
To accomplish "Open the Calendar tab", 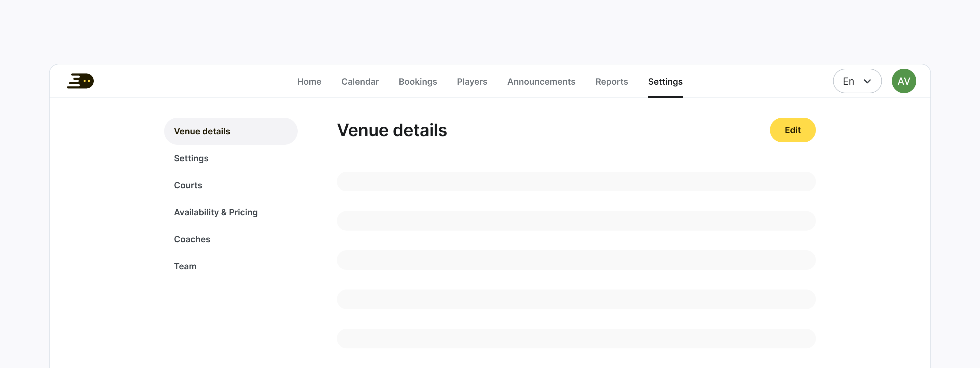I will pos(360,81).
